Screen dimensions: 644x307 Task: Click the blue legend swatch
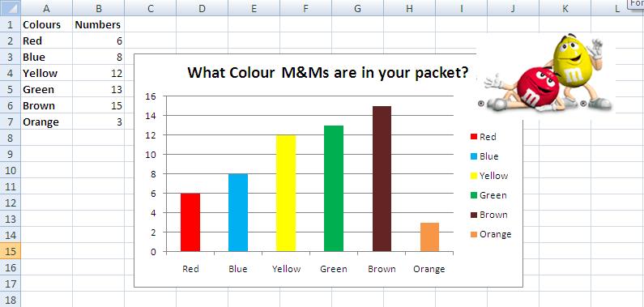[474, 156]
